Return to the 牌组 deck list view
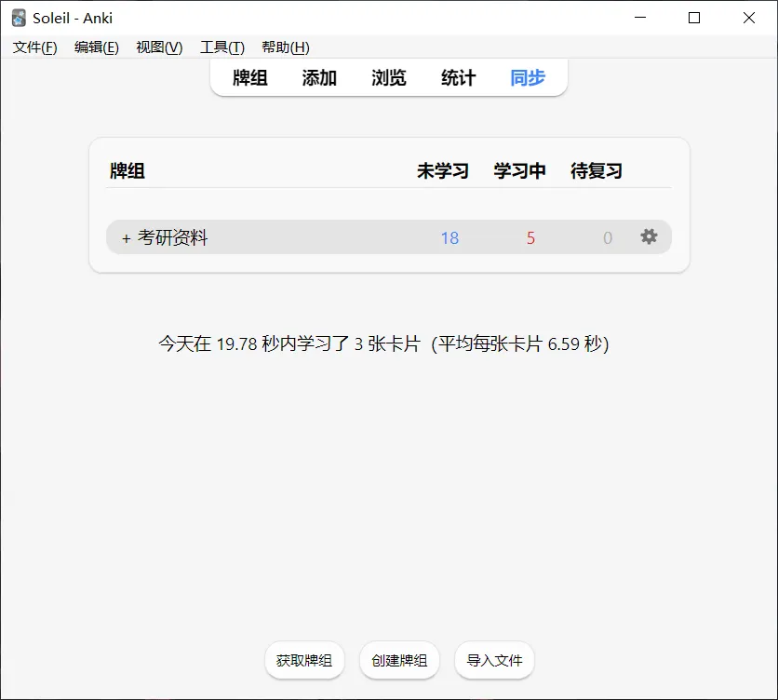778x700 pixels. pyautogui.click(x=249, y=78)
